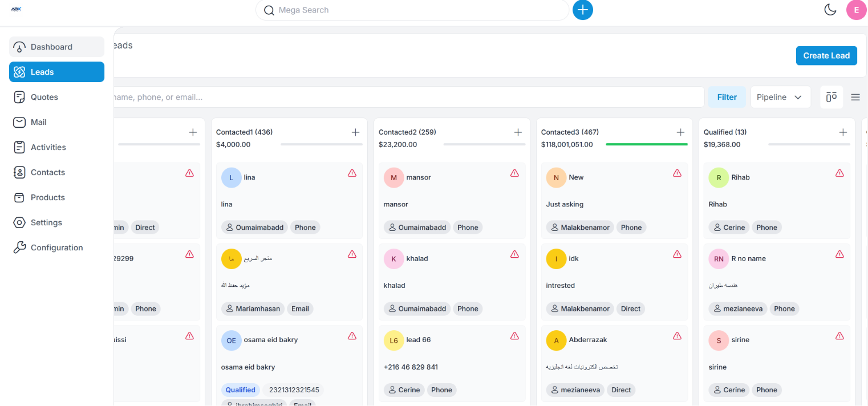Image resolution: width=868 pixels, height=406 pixels.
Task: Add a lead to the Qualified column
Action: pyautogui.click(x=843, y=132)
